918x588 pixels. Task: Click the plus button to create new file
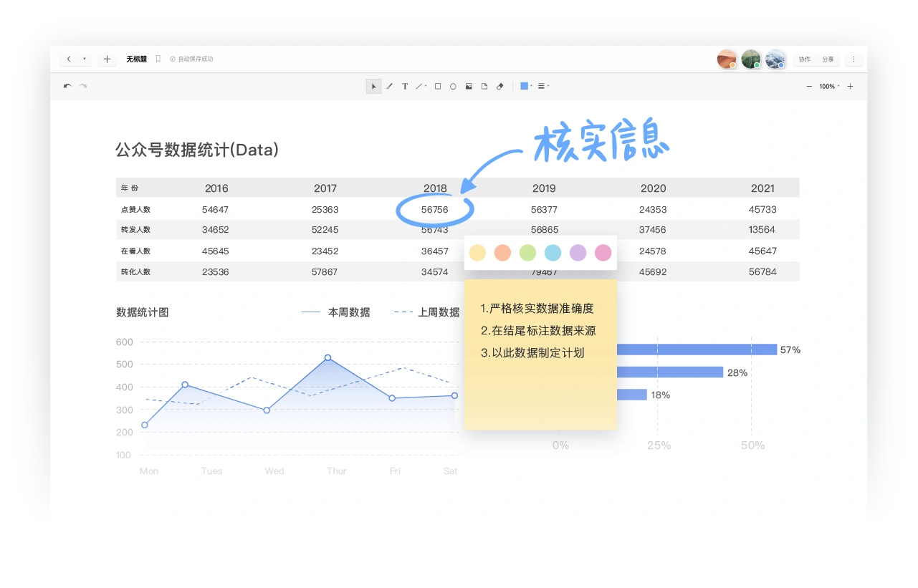pos(107,59)
